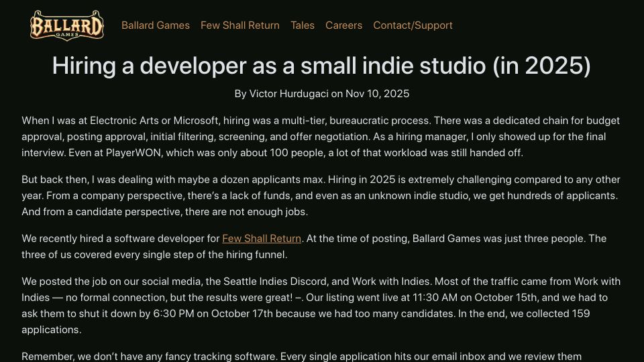The height and width of the screenshot is (362, 644).
Task: Click paragraph starting 'We posted the job on our social media'
Action: (x=321, y=306)
